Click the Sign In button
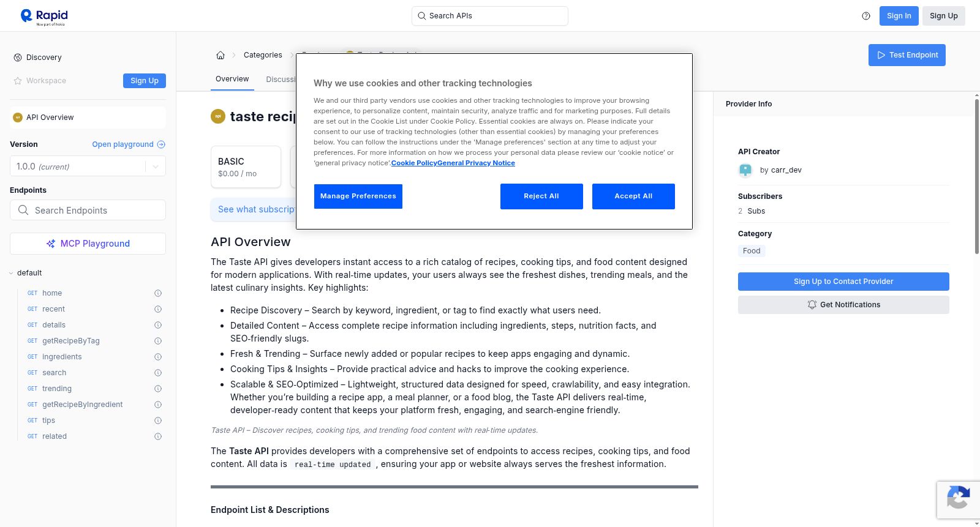 tap(899, 16)
